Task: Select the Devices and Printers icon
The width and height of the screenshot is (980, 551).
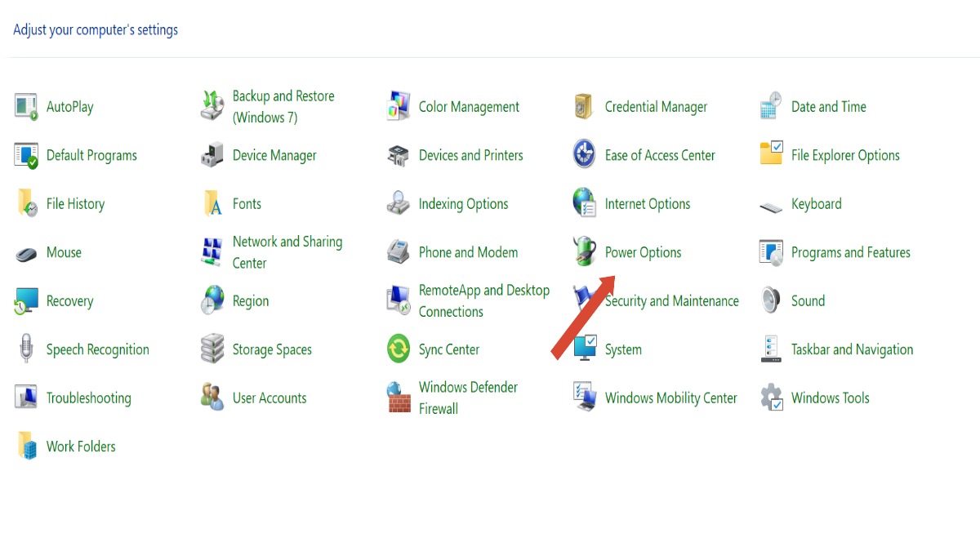Action: (399, 155)
